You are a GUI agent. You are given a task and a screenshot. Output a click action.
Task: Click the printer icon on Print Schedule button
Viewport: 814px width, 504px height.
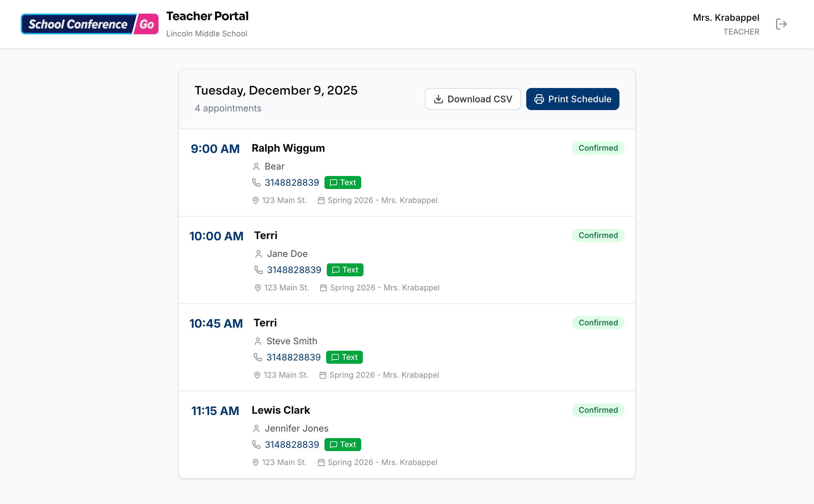539,99
